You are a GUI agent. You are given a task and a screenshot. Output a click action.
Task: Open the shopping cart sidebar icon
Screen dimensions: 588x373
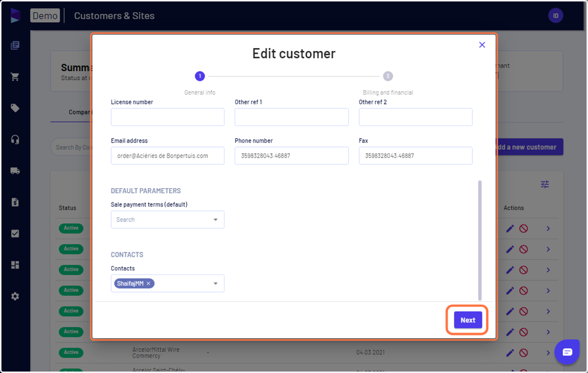pos(15,77)
